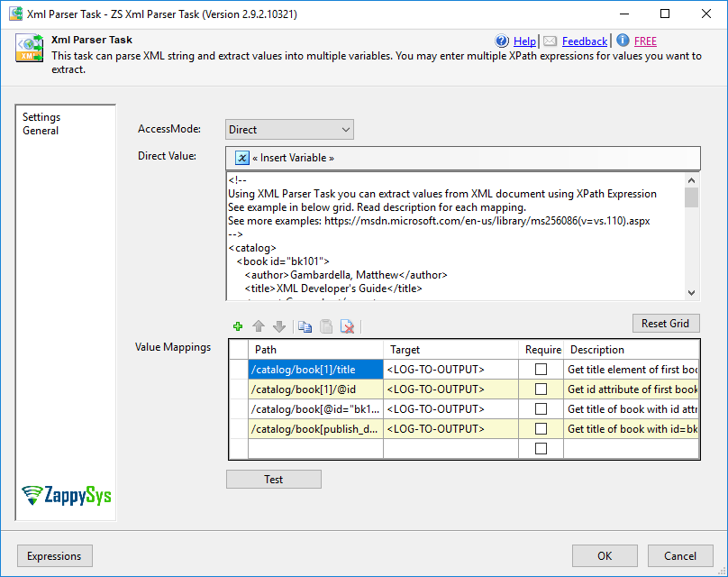The width and height of the screenshot is (728, 577).
Task: Toggle Require checkbox in the empty new row
Action: tap(541, 448)
